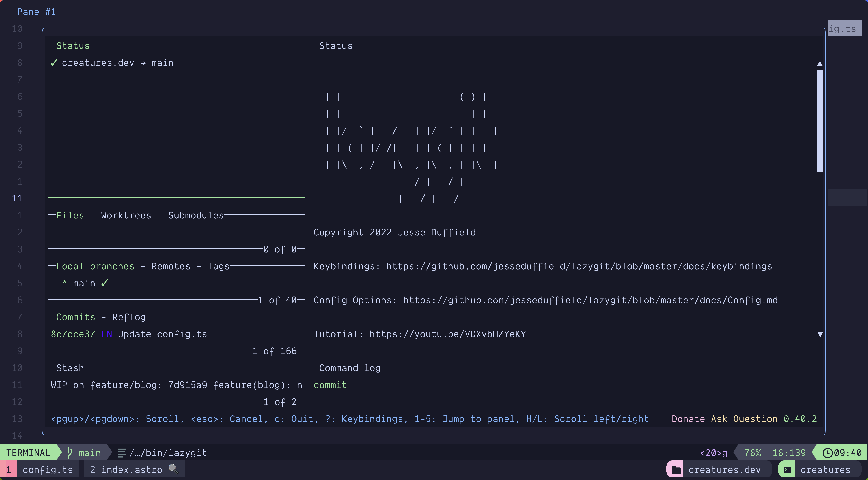This screenshot has height=480, width=868.
Task: Click scroll up arrow in Status panel
Action: pyautogui.click(x=820, y=63)
